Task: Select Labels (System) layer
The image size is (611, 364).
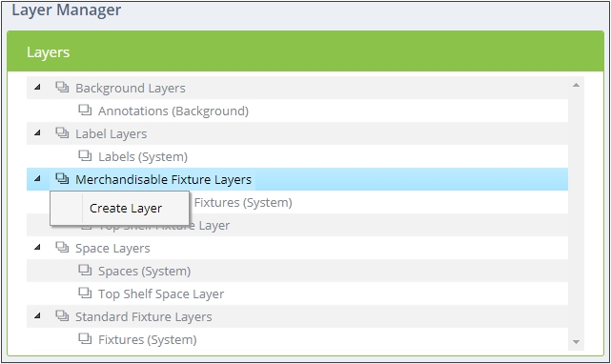Action: coord(143,156)
